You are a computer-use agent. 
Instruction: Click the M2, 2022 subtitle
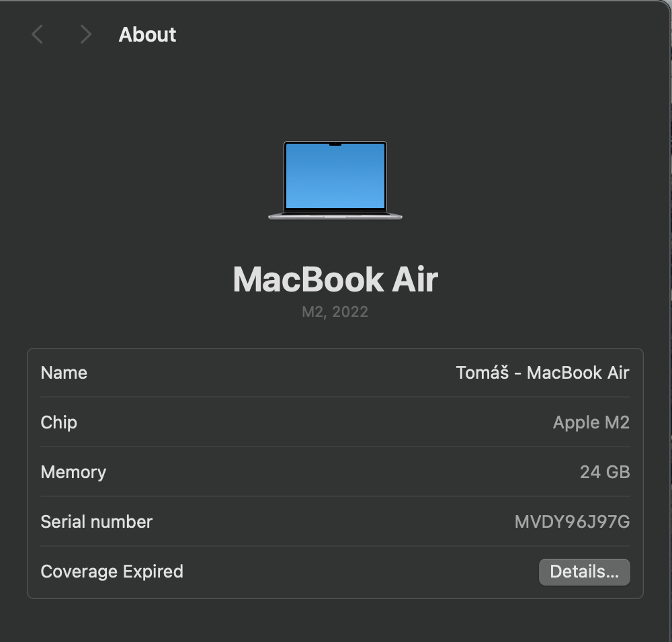coord(335,311)
